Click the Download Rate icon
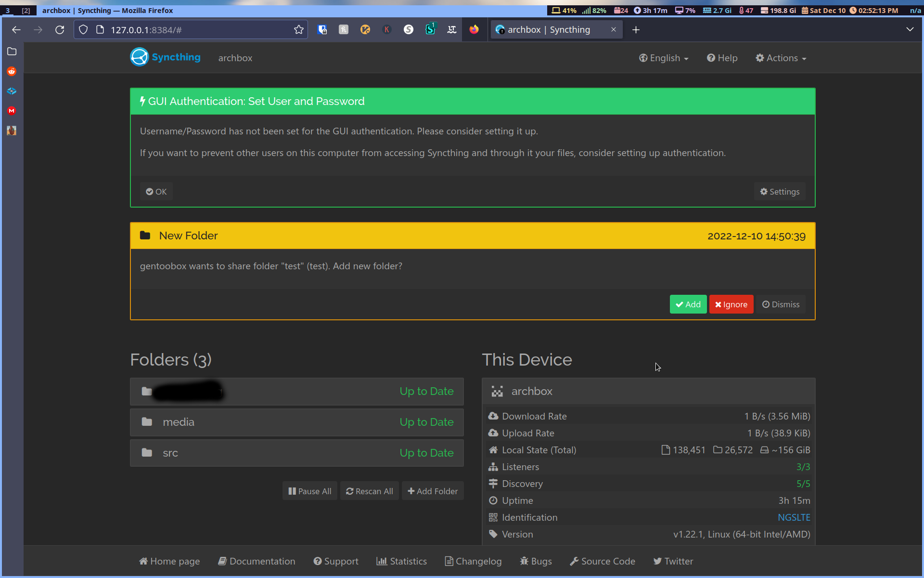Screen dimensions: 924x578 [x=494, y=416]
